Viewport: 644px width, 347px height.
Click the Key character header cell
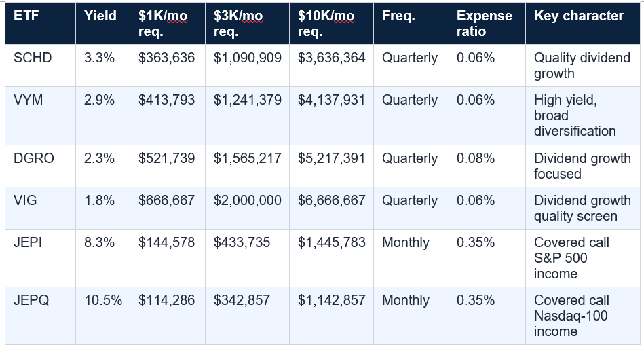tap(583, 24)
